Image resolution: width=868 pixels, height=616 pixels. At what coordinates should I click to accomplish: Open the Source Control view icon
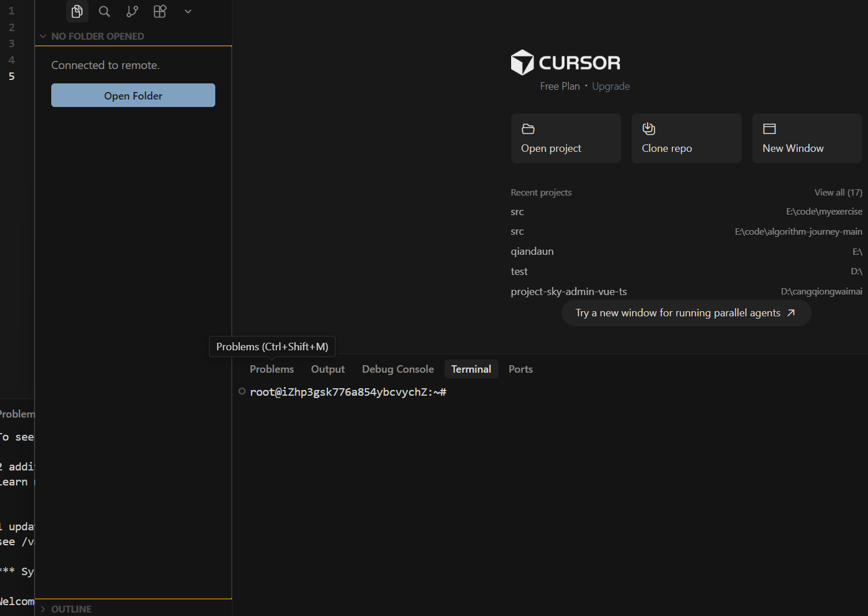click(x=132, y=12)
